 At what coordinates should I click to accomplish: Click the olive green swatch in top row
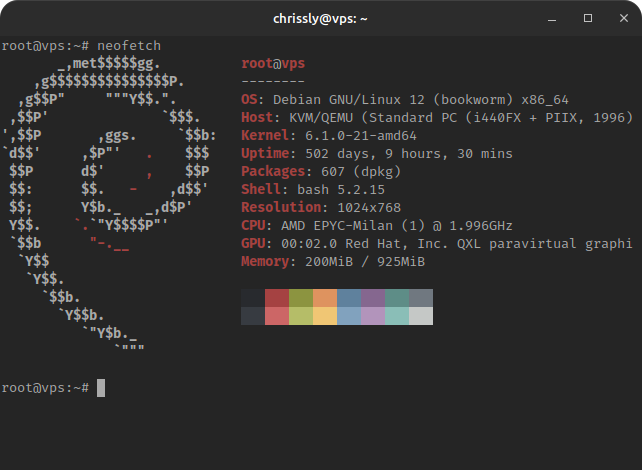point(301,298)
